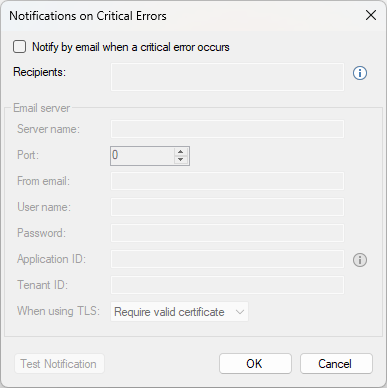Click the Tenant ID input field
The image size is (387, 388).
click(227, 285)
